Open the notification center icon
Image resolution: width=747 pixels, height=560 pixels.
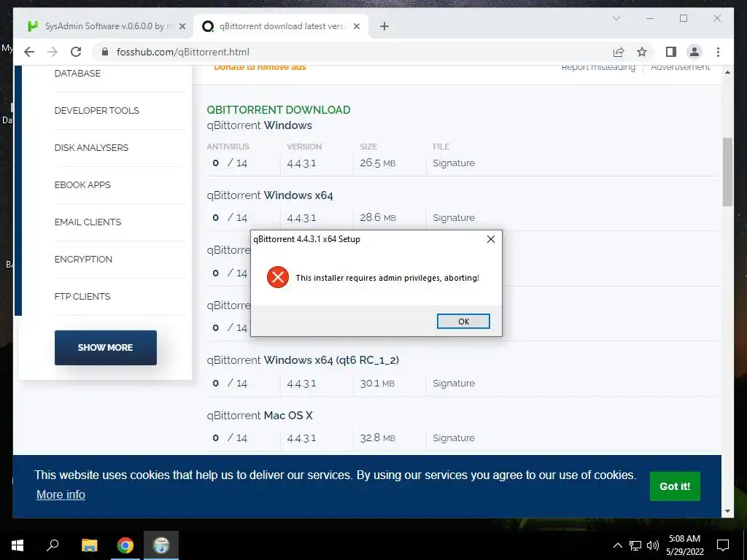(x=723, y=545)
